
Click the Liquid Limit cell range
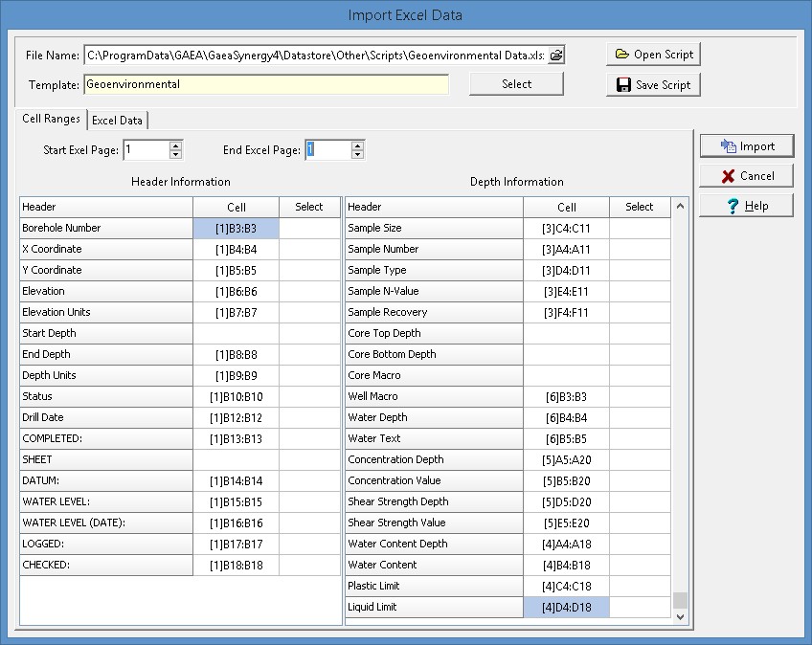pos(566,608)
